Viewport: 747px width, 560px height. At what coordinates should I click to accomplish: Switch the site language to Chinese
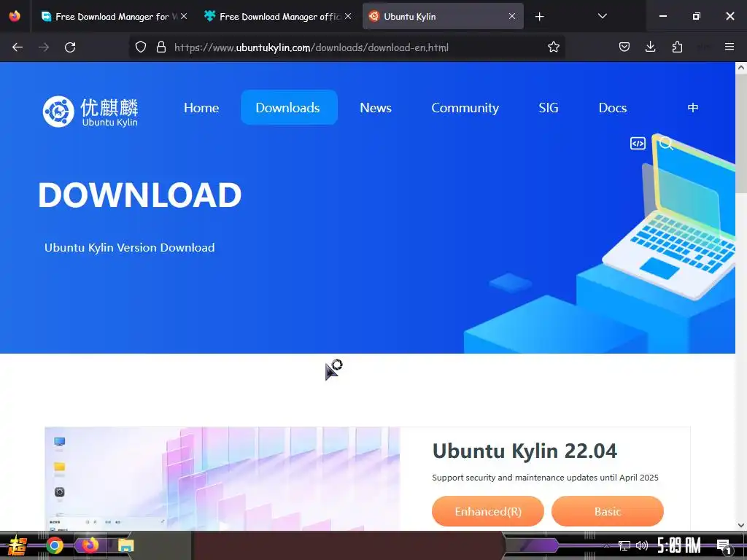pyautogui.click(x=693, y=108)
